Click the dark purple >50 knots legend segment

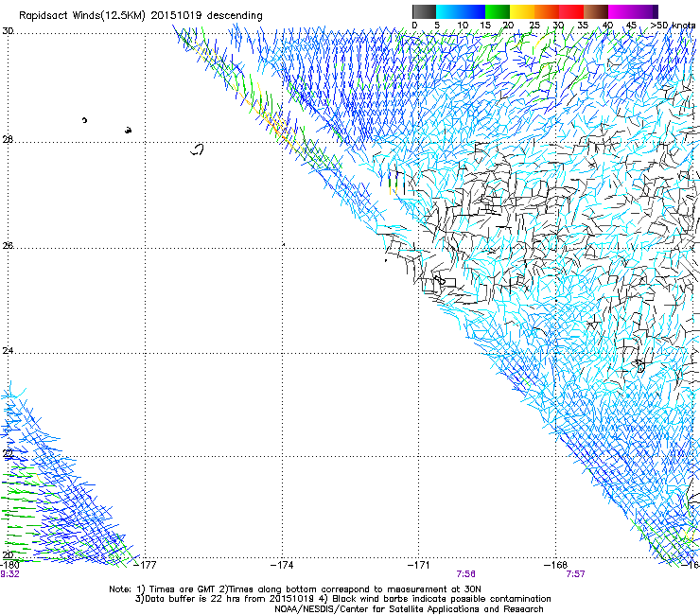tap(656, 11)
